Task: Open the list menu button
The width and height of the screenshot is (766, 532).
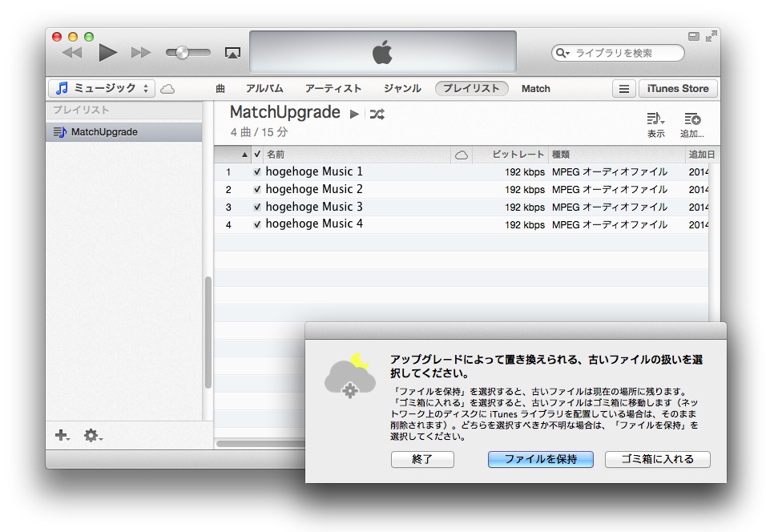Action: 624,89
